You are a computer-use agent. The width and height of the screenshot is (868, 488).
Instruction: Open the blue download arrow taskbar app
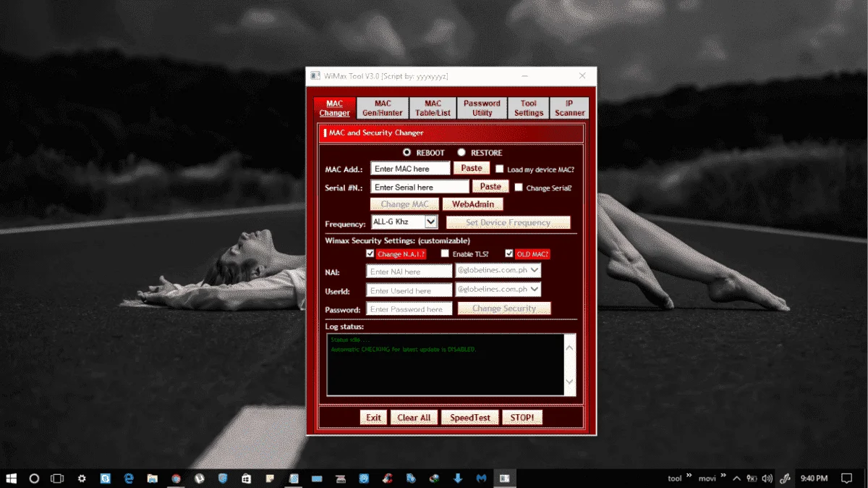pyautogui.click(x=458, y=479)
